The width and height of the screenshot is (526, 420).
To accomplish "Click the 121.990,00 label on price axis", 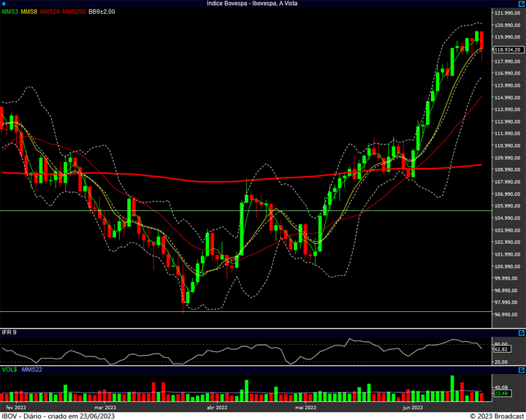I will 507,13.
